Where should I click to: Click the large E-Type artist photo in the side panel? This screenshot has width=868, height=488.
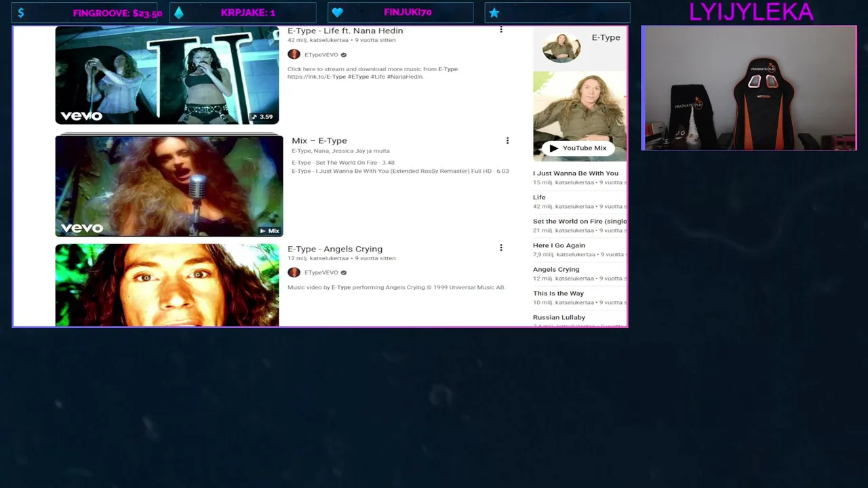580,117
